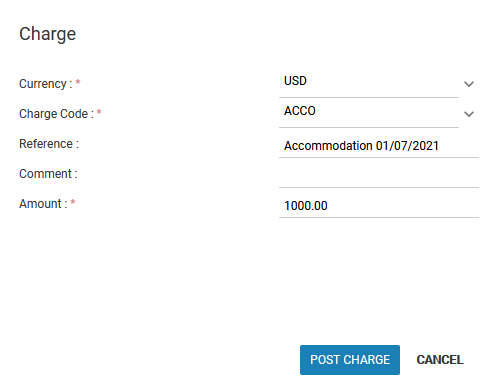Click the required asterisk beside Charge Code
Screen dimensions: 486x383
[x=99, y=112]
